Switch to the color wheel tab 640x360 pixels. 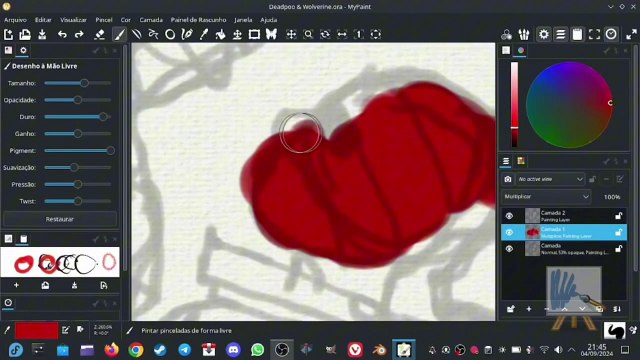pyautogui.click(x=521, y=50)
